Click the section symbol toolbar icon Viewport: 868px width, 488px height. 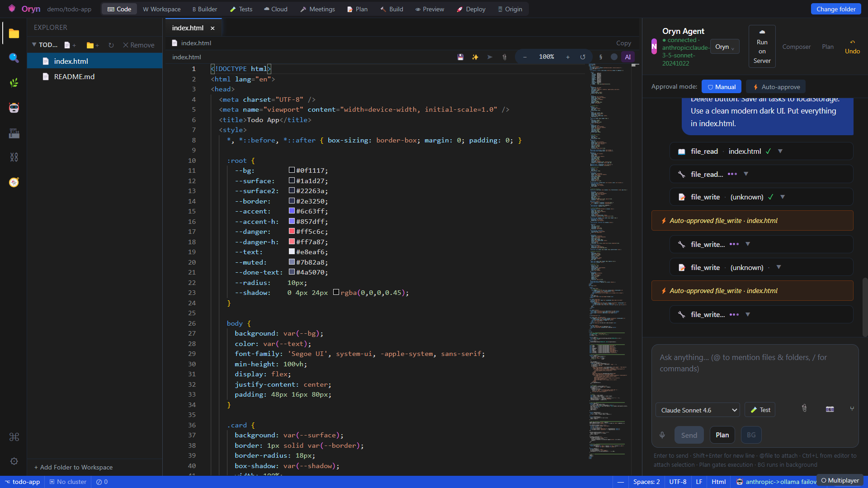(x=600, y=57)
